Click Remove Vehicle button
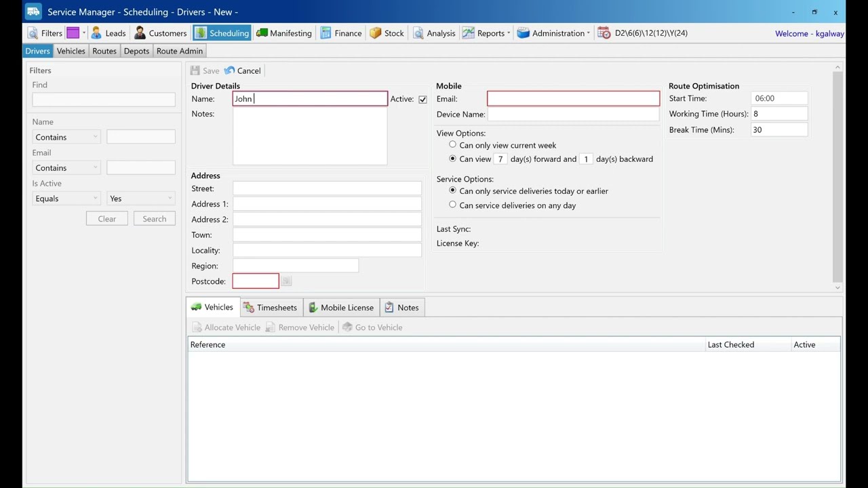The width and height of the screenshot is (868, 488). pos(300,327)
